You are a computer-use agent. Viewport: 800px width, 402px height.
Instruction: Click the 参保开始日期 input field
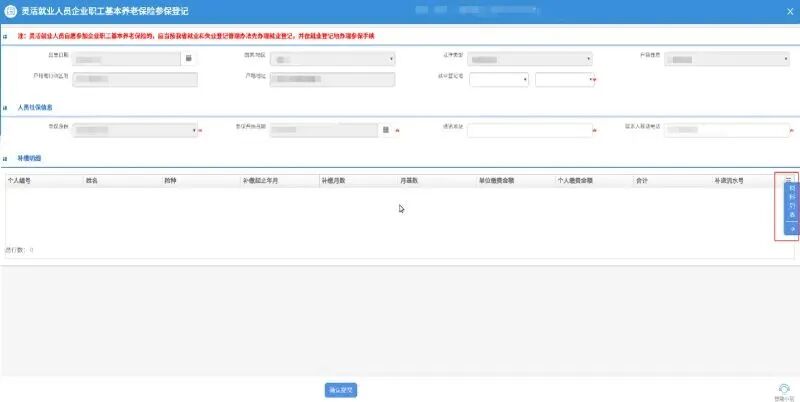click(x=324, y=130)
